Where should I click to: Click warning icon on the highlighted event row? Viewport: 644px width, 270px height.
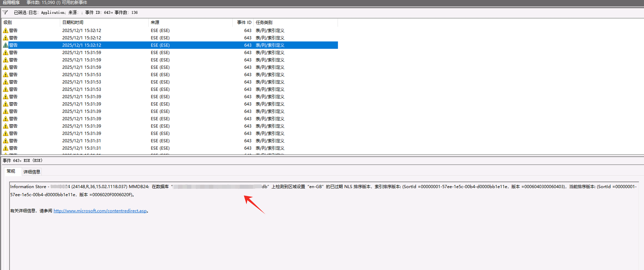click(5, 45)
